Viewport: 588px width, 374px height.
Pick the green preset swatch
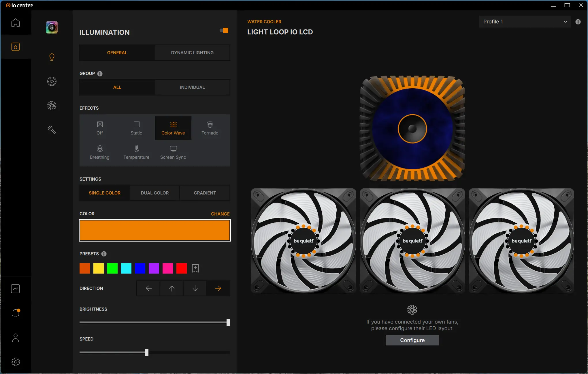tap(112, 268)
